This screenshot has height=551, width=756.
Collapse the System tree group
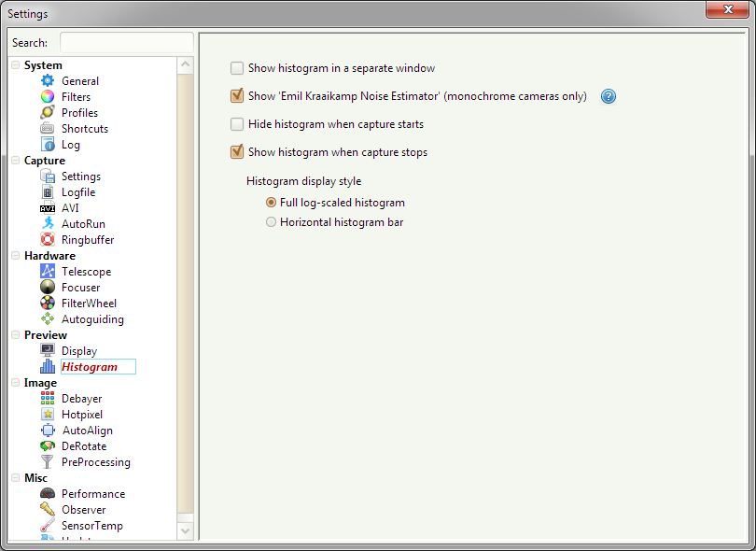16,65
